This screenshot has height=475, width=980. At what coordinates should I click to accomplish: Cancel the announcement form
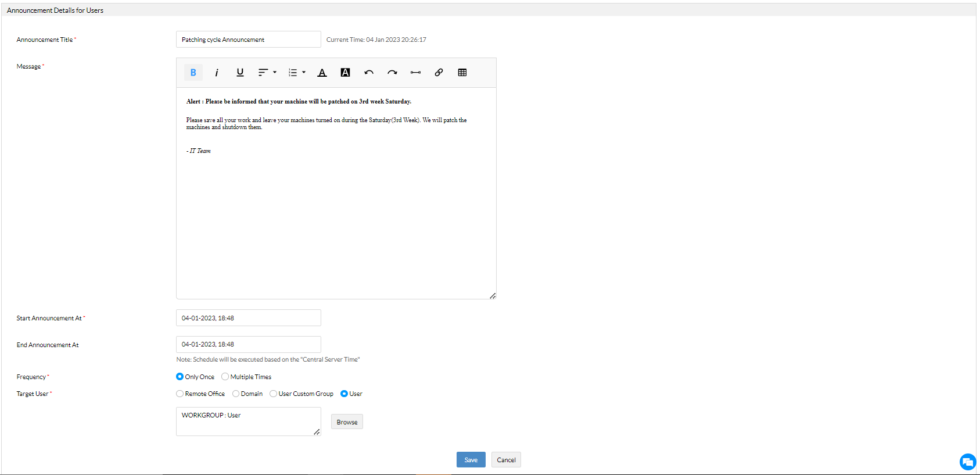[506, 460]
